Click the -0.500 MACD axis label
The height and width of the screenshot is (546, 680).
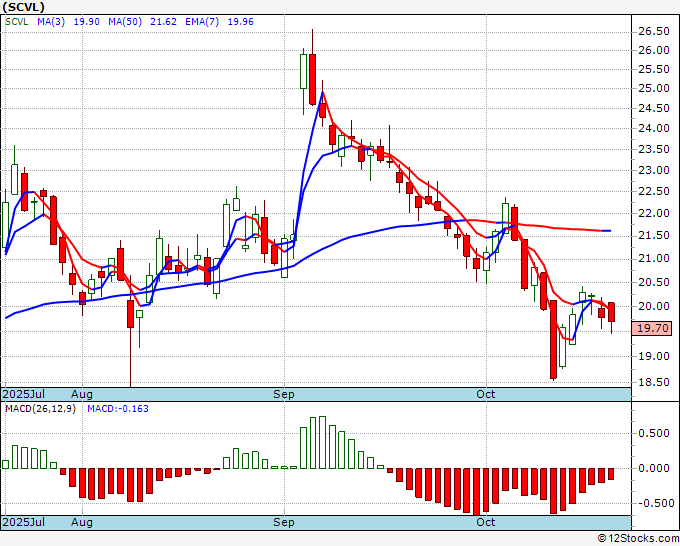(652, 503)
